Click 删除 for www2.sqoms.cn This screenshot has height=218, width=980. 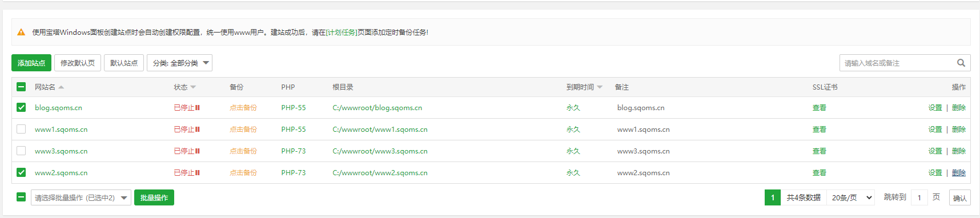(x=959, y=173)
